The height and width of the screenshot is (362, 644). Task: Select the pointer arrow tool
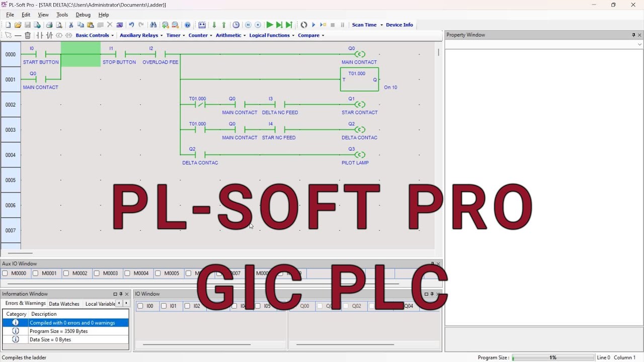[x=8, y=35]
